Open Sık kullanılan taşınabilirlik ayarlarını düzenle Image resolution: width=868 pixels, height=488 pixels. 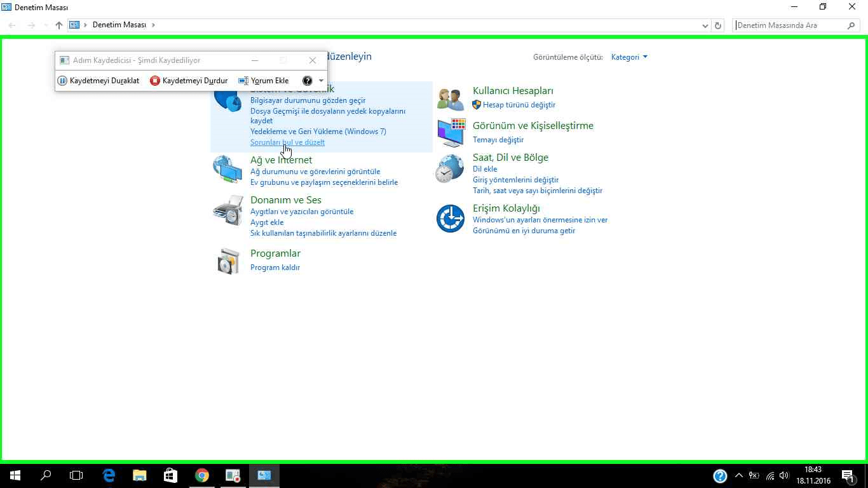click(x=323, y=233)
